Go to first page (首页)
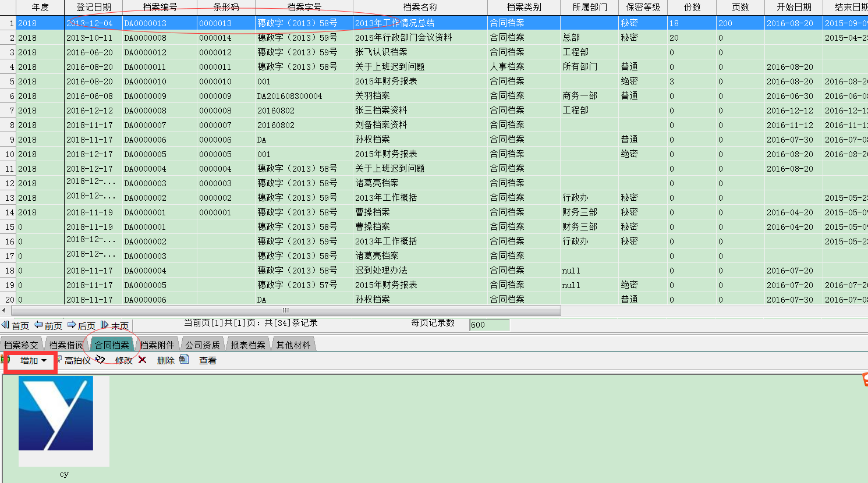The height and width of the screenshot is (483, 868). [16, 325]
